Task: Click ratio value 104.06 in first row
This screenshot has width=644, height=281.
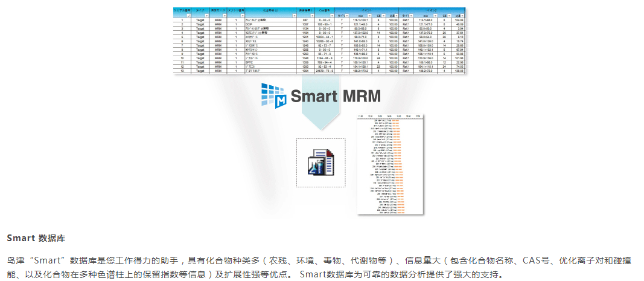Action: pos(459,20)
